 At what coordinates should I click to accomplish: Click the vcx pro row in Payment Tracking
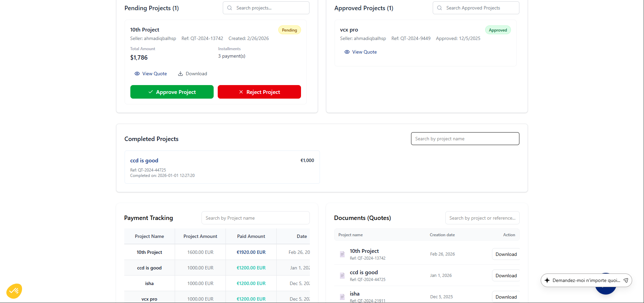[x=217, y=298]
